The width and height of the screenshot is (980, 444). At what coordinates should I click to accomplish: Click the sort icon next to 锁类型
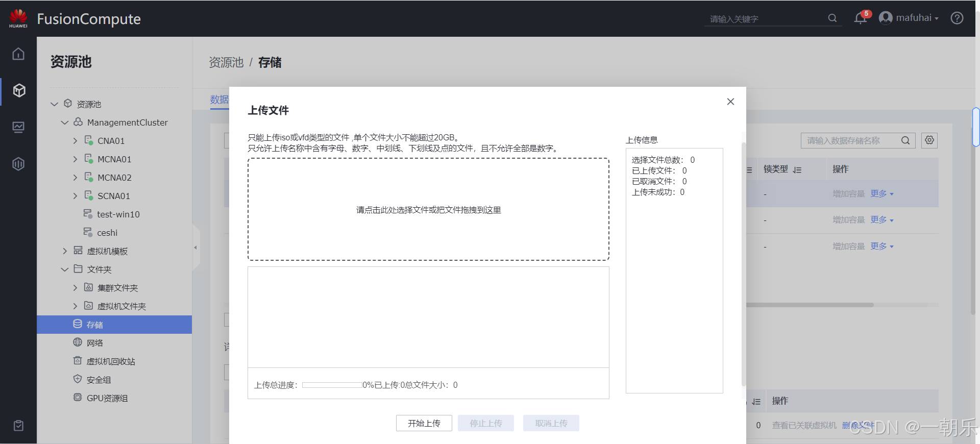(x=797, y=170)
